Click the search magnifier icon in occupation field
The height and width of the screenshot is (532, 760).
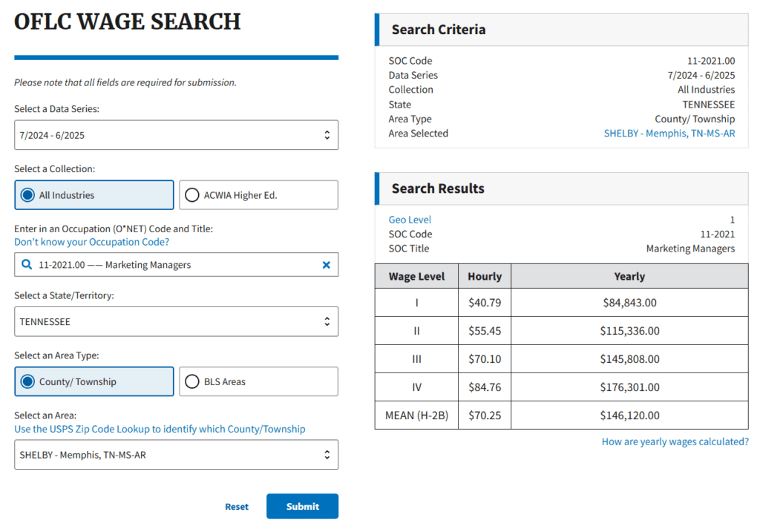[x=27, y=265]
